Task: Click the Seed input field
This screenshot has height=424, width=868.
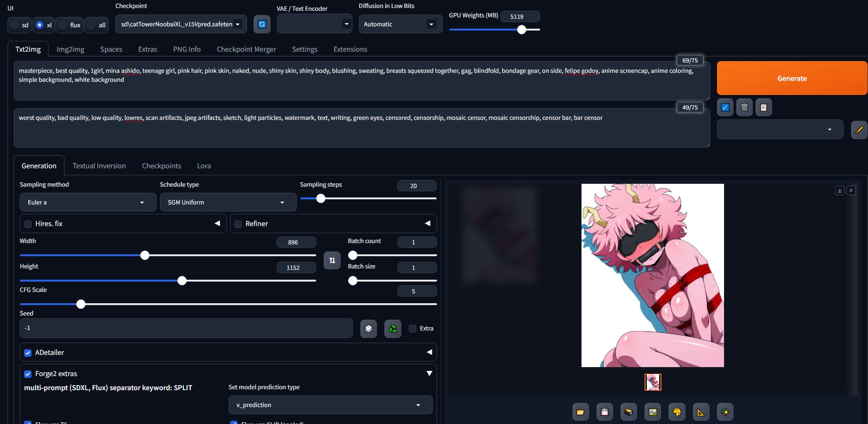Action: (x=186, y=328)
